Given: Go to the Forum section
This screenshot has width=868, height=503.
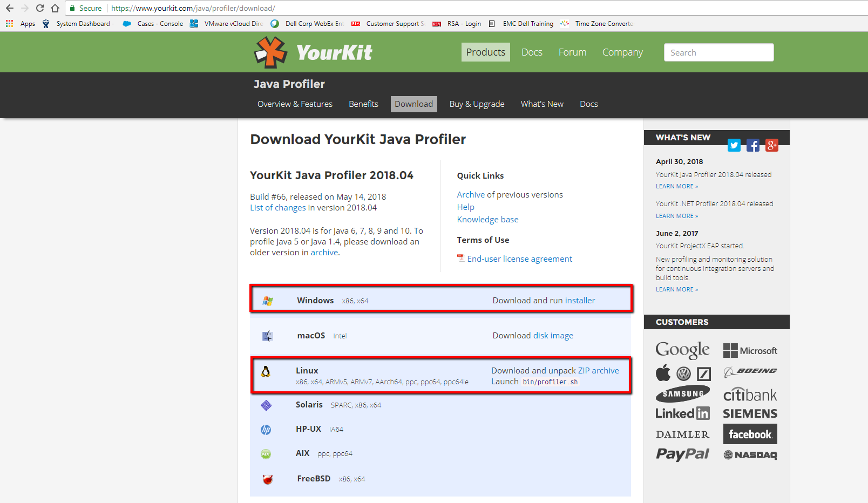Looking at the screenshot, I should (x=572, y=52).
